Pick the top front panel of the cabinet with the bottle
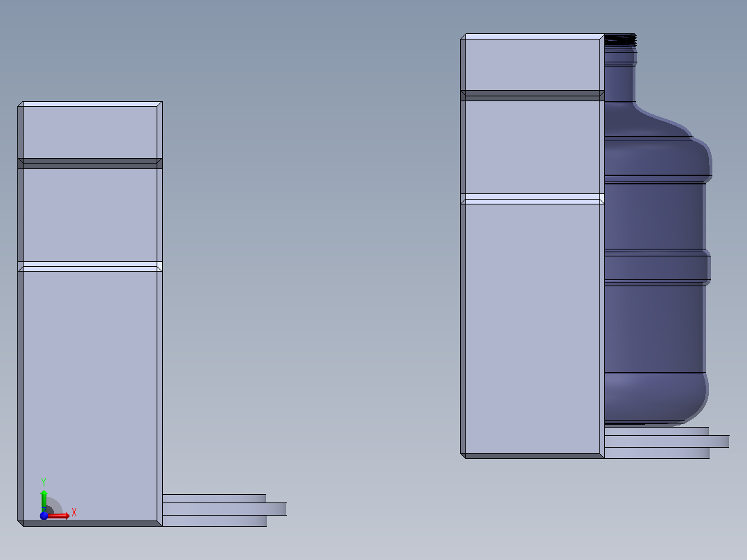The width and height of the screenshot is (747, 560). tap(532, 65)
